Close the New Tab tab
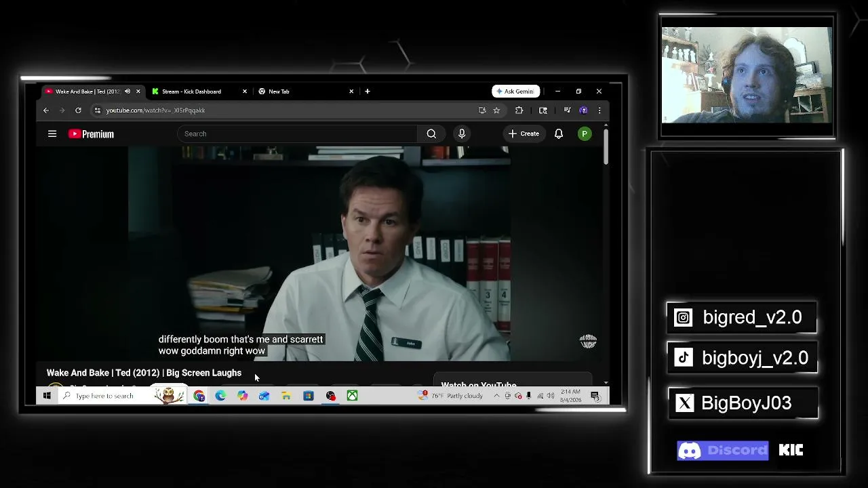This screenshot has width=868, height=488. coord(351,91)
